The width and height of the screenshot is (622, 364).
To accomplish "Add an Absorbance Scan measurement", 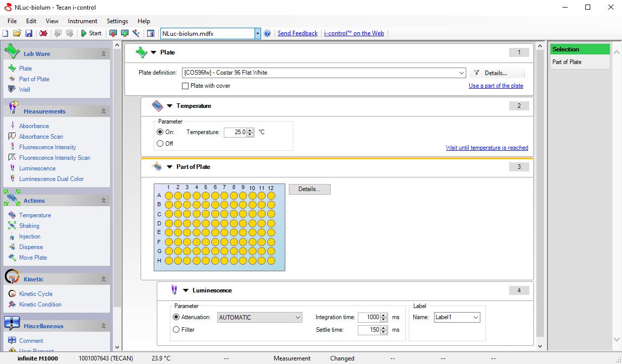I will click(41, 137).
